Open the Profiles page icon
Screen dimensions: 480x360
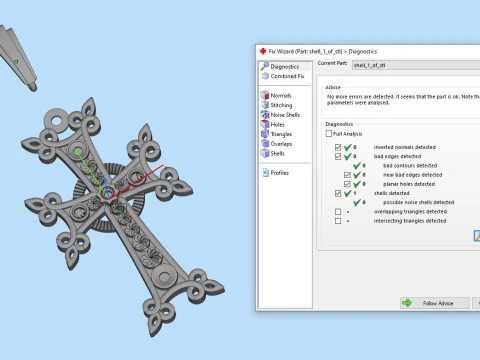click(266, 173)
